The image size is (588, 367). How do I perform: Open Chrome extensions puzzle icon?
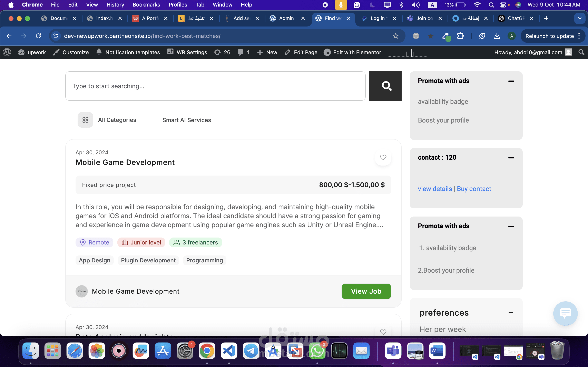460,36
